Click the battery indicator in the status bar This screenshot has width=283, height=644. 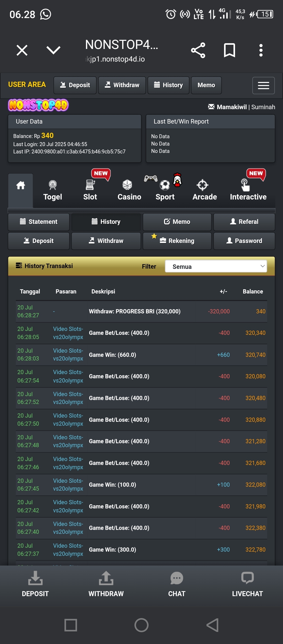265,14
